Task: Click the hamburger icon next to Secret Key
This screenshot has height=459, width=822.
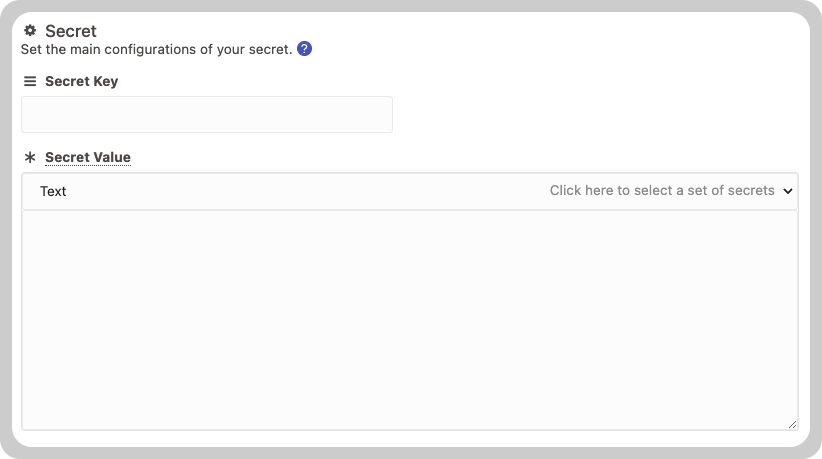Action: 30,81
